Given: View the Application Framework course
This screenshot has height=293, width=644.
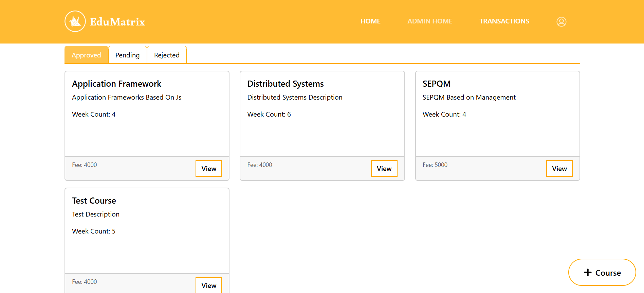Looking at the screenshot, I should [209, 169].
